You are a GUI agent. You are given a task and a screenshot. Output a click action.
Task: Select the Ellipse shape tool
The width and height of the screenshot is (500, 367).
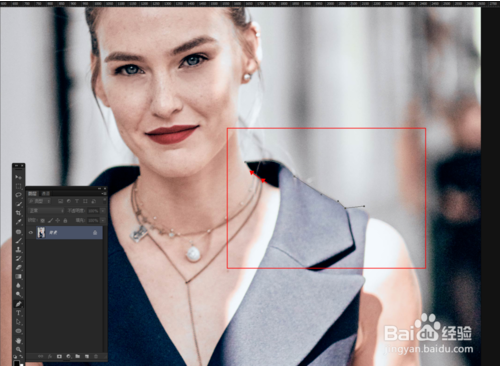coord(18,331)
